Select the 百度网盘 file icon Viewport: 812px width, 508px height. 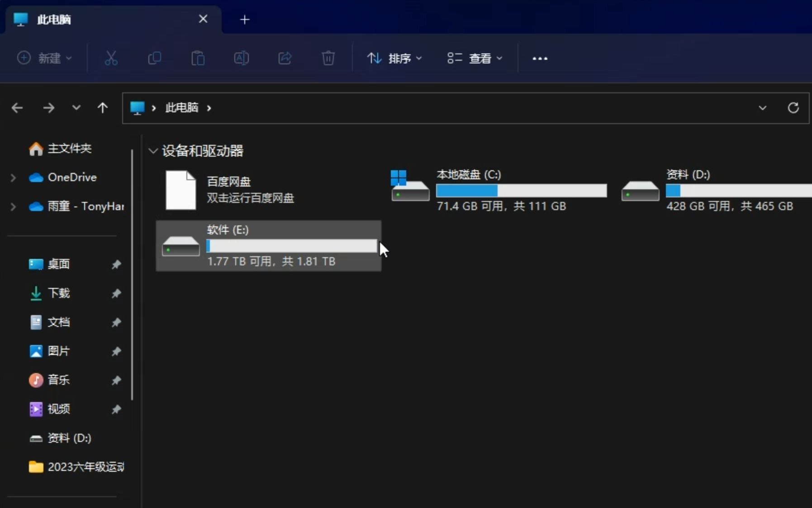[180, 190]
